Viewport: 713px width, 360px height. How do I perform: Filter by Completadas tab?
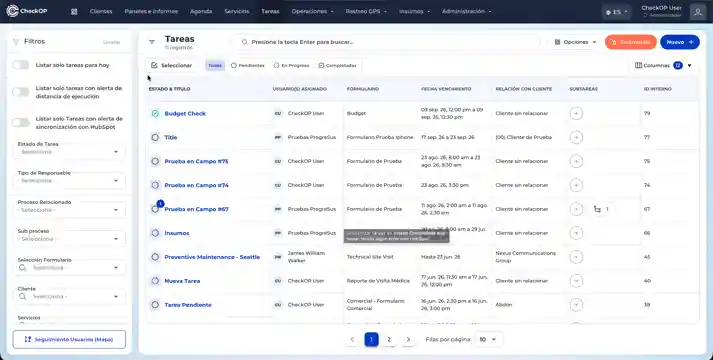[x=337, y=65]
